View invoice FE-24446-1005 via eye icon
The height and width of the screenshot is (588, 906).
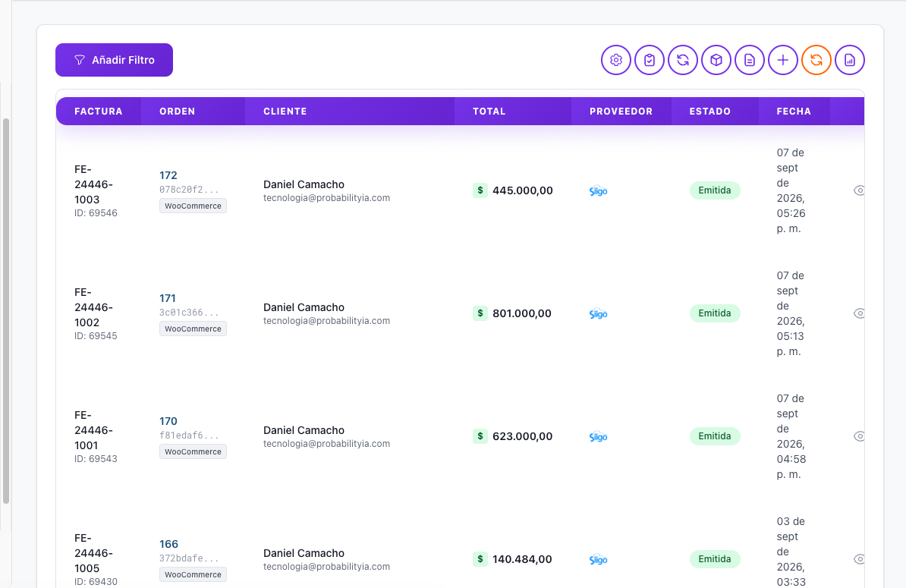(859, 559)
